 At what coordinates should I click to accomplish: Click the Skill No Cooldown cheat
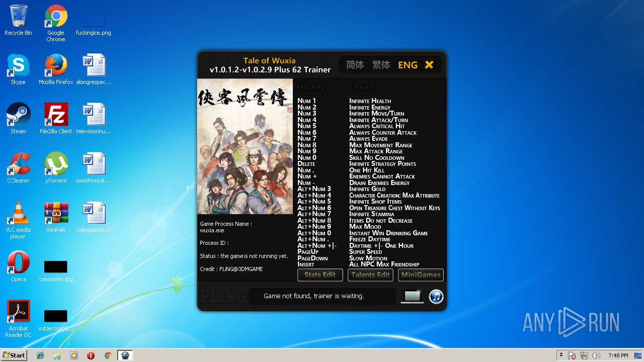point(376,157)
